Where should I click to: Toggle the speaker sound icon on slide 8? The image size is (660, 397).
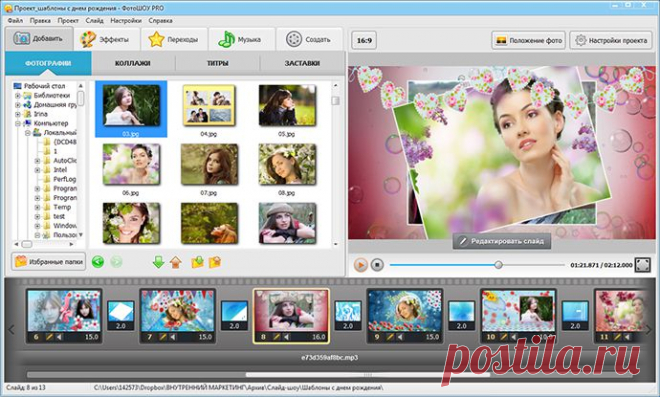[x=286, y=337]
